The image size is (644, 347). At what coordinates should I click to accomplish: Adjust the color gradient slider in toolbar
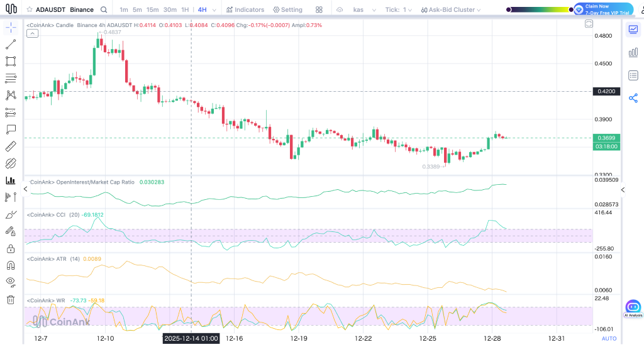coord(538,9)
